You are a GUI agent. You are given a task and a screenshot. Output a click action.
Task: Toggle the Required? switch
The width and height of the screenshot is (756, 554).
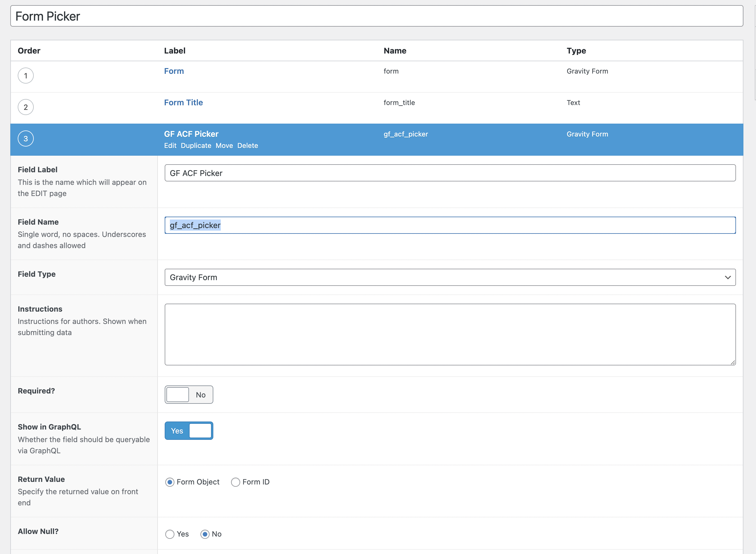(x=189, y=394)
